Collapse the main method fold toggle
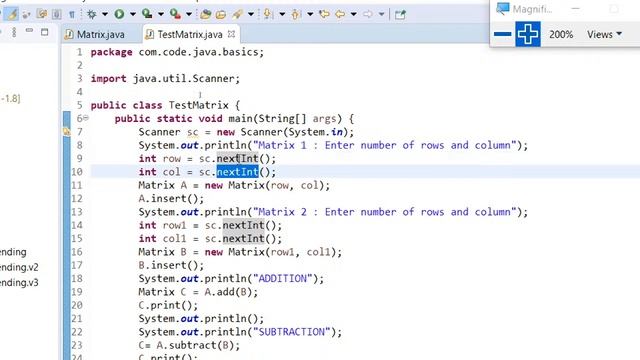The height and width of the screenshot is (360, 640). tap(86, 118)
